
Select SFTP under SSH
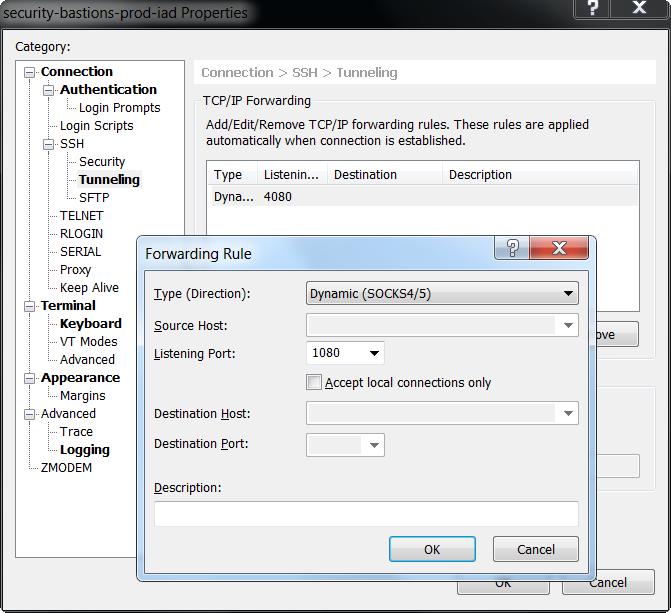click(x=94, y=198)
